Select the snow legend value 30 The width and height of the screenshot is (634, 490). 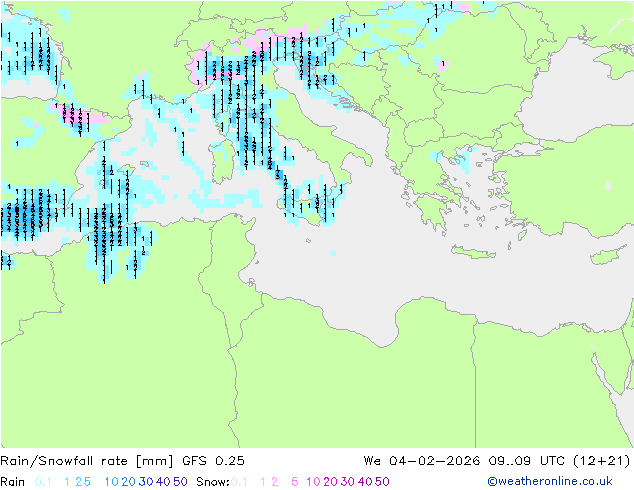[x=348, y=482]
